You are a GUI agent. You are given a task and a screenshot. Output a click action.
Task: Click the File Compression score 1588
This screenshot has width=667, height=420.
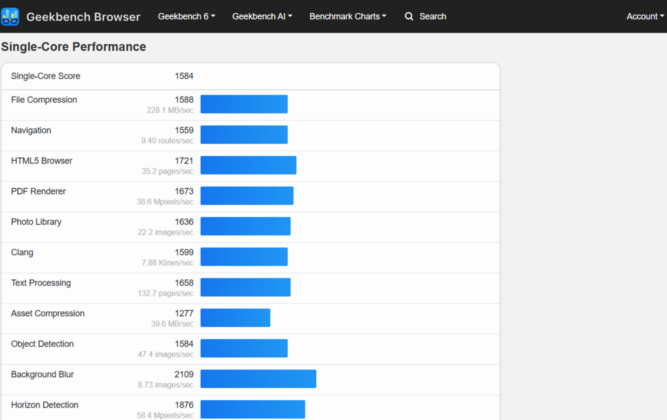click(x=184, y=100)
